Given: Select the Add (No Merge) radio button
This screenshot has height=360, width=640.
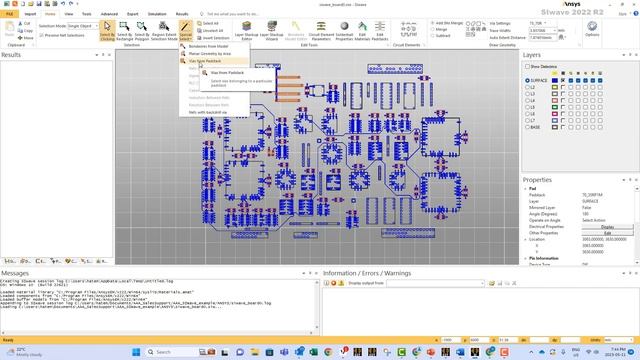Looking at the screenshot, I should (433, 23).
